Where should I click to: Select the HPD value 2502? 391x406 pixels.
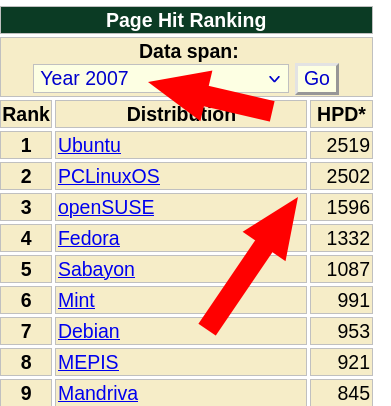(x=348, y=176)
